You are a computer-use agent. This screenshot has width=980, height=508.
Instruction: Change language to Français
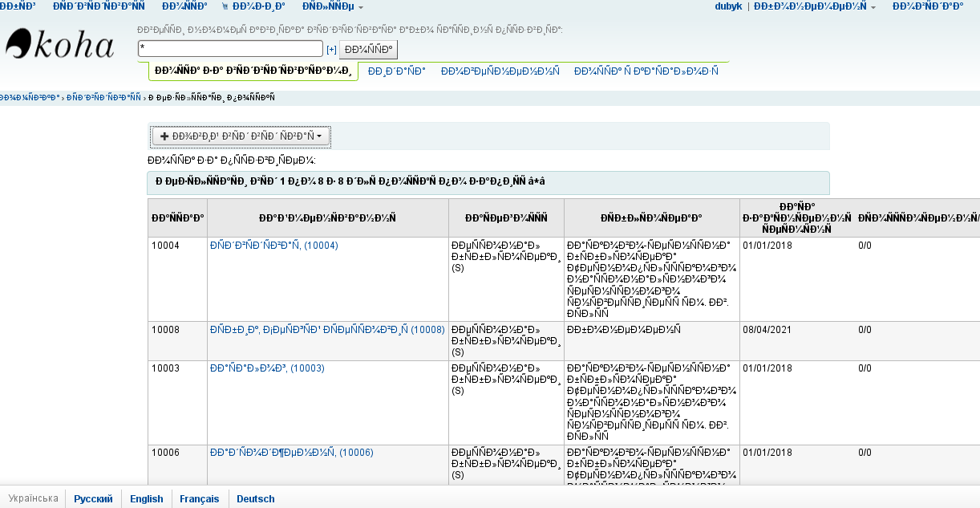[199, 498]
